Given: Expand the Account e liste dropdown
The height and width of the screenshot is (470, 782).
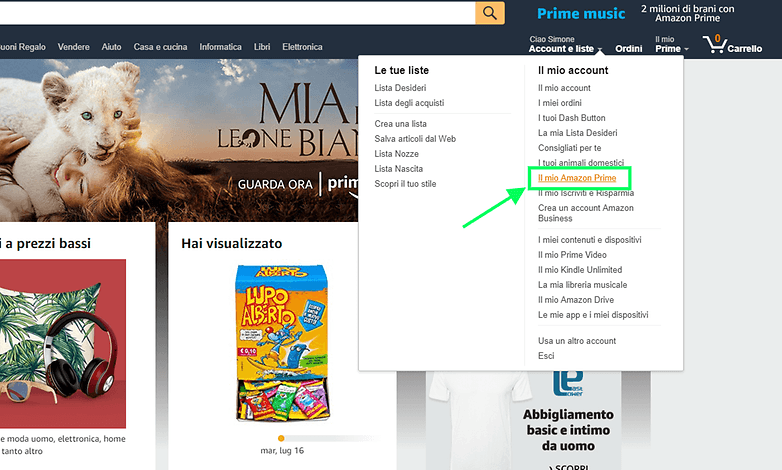Looking at the screenshot, I should coord(566,44).
